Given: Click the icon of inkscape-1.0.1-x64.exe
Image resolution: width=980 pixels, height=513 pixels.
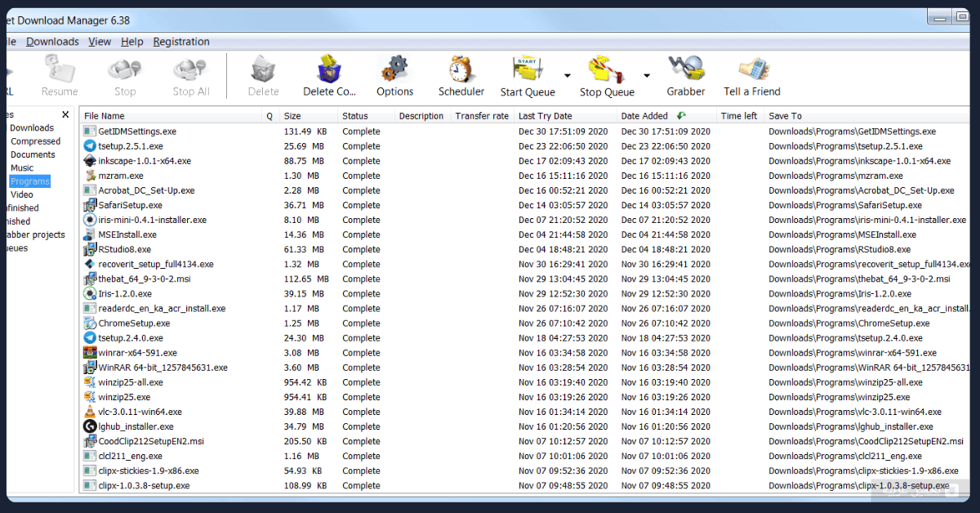Looking at the screenshot, I should click(x=90, y=161).
